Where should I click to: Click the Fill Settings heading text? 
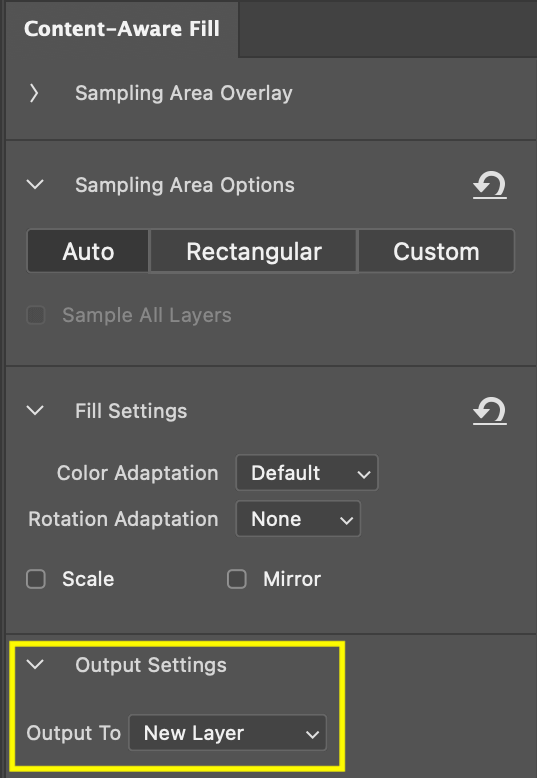pos(131,411)
